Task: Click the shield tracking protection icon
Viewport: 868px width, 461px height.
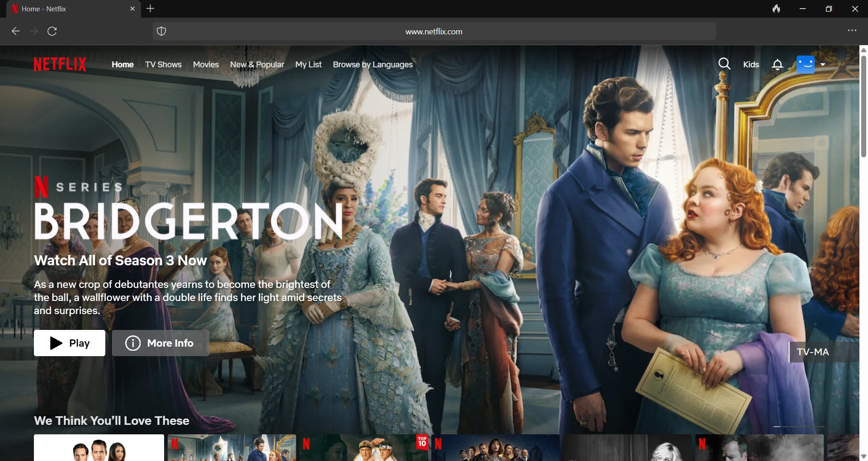Action: [161, 31]
